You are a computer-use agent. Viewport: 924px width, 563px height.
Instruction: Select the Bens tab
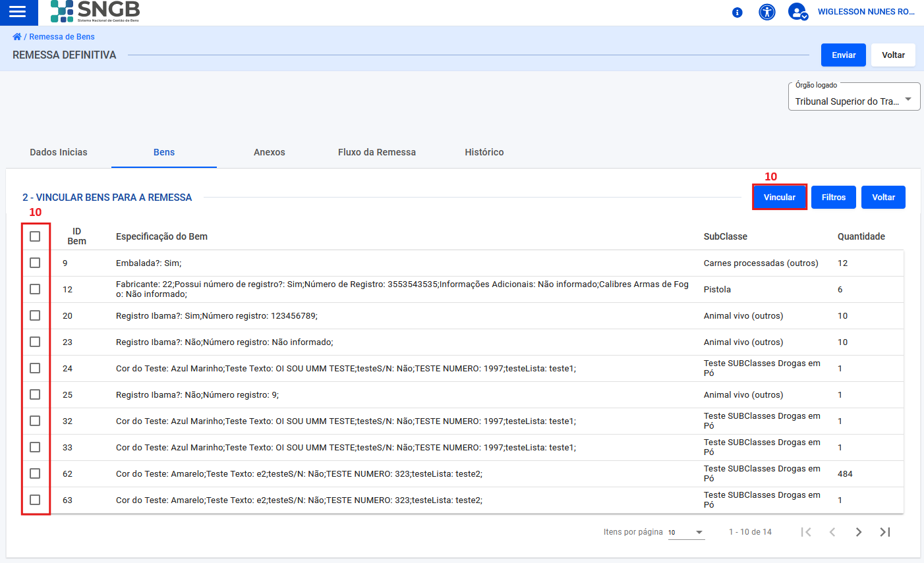coord(164,152)
